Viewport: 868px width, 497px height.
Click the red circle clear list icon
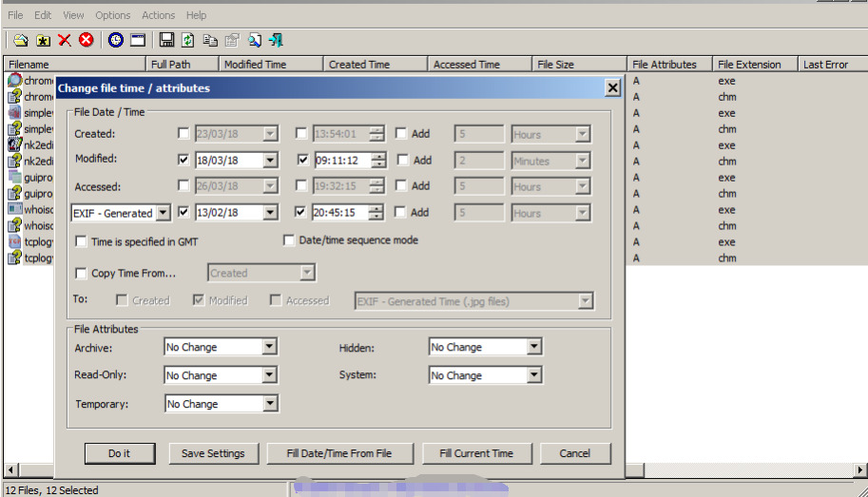[x=87, y=40]
